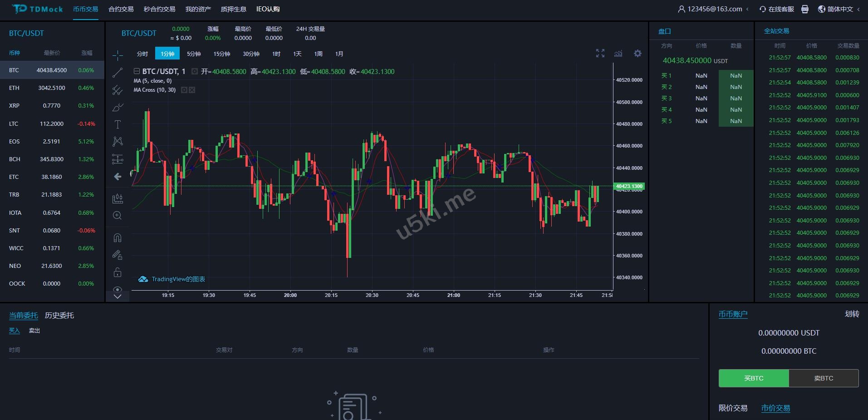Toggle the 卖出 filter under current orders
The width and height of the screenshot is (868, 420).
pos(34,331)
